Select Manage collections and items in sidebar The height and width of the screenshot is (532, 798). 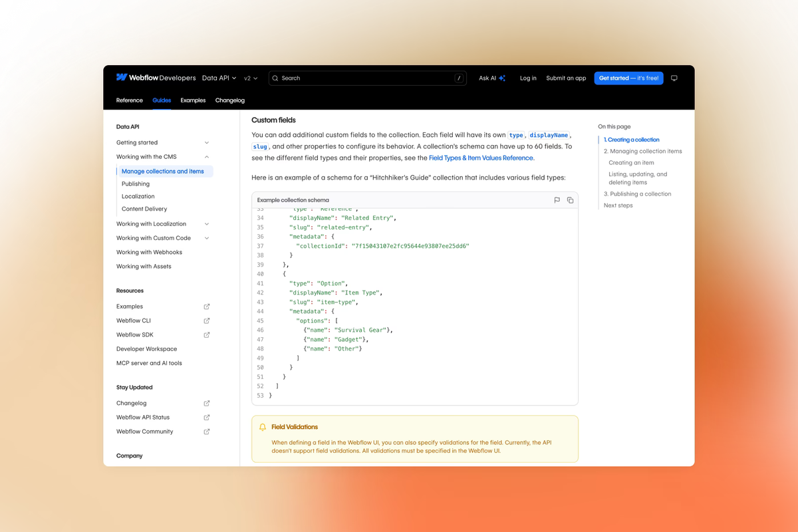(x=165, y=171)
